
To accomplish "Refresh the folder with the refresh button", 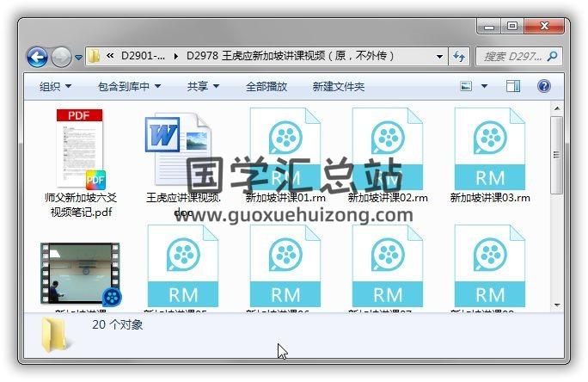I will pyautogui.click(x=459, y=57).
